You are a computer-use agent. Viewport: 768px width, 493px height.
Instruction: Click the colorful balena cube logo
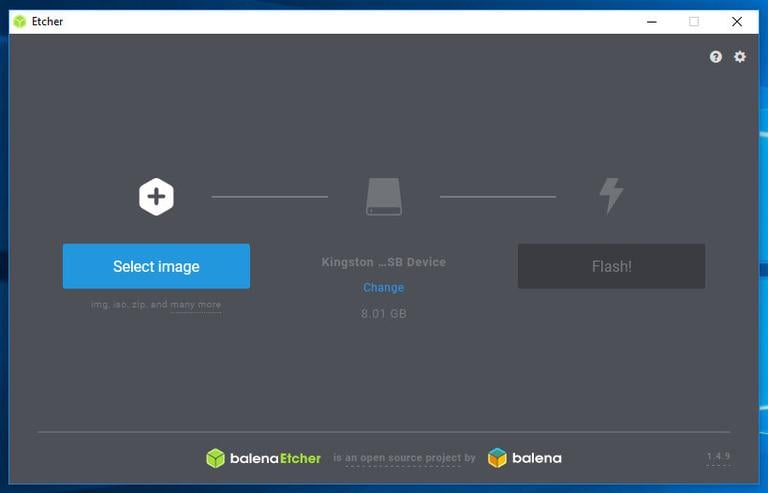point(497,458)
